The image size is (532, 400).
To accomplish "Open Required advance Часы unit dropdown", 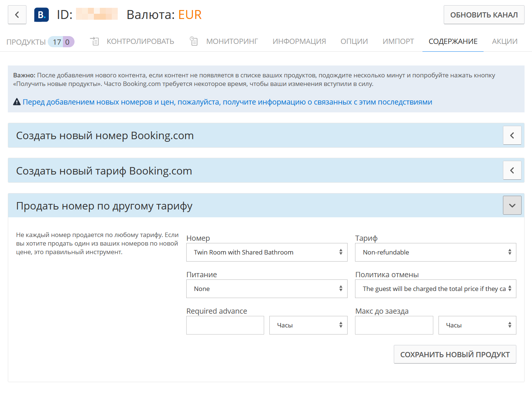I will (x=308, y=325).
